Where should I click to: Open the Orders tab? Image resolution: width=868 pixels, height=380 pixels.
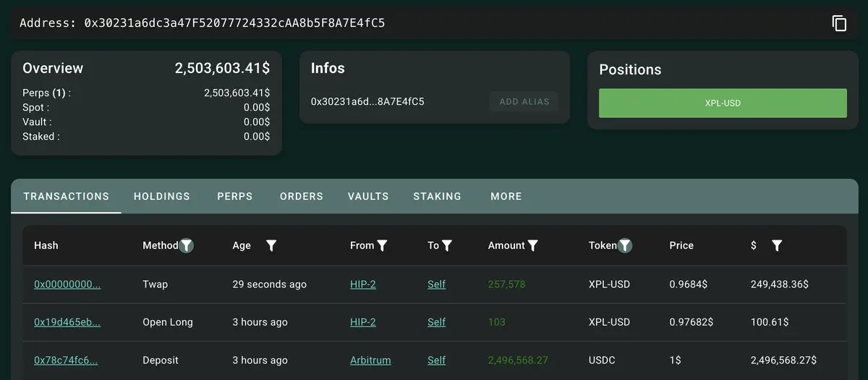(x=302, y=196)
